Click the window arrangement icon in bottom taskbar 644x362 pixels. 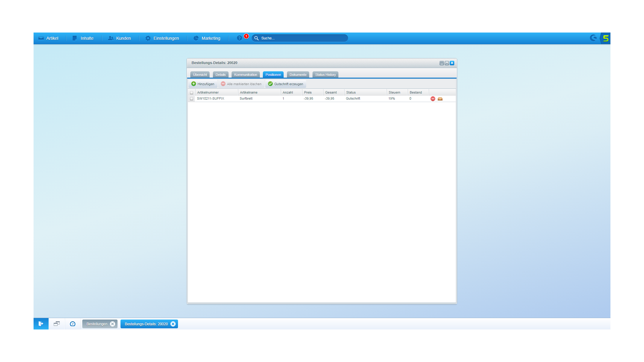click(57, 324)
